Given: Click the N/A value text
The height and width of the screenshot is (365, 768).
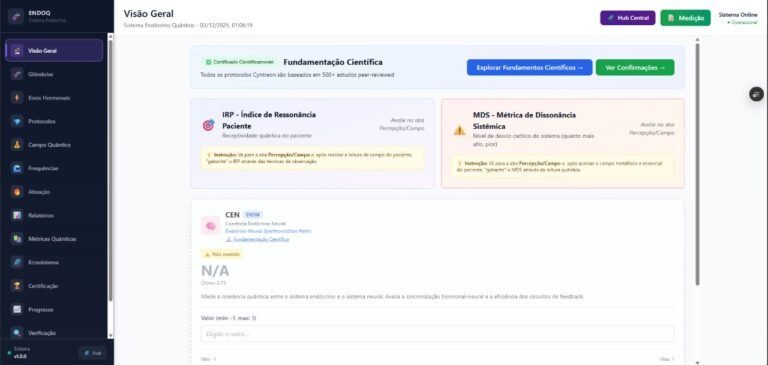Looking at the screenshot, I should 215,270.
